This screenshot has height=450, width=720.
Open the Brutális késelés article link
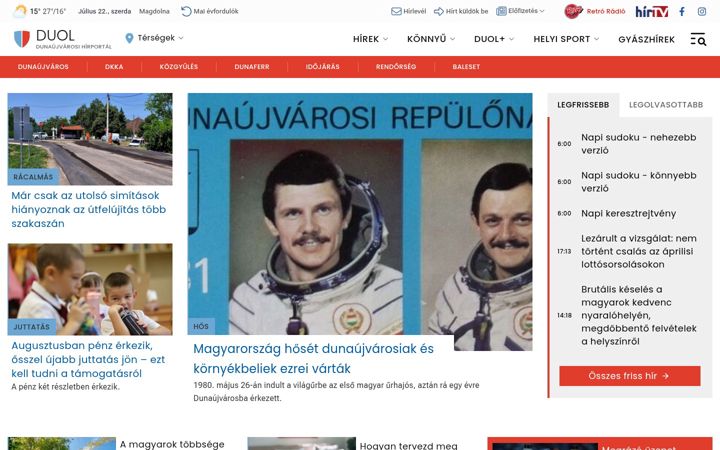coord(638,315)
